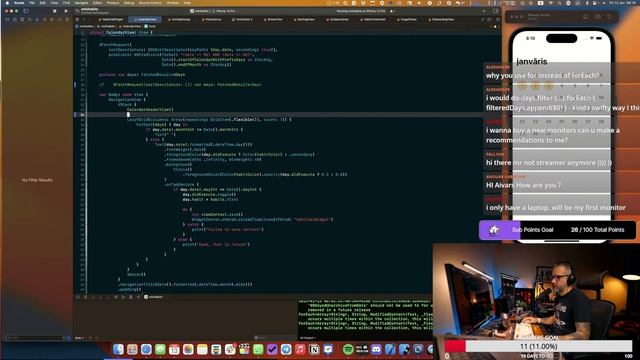
Task: Stop the running app in Xcode
Action: click(x=54, y=11)
